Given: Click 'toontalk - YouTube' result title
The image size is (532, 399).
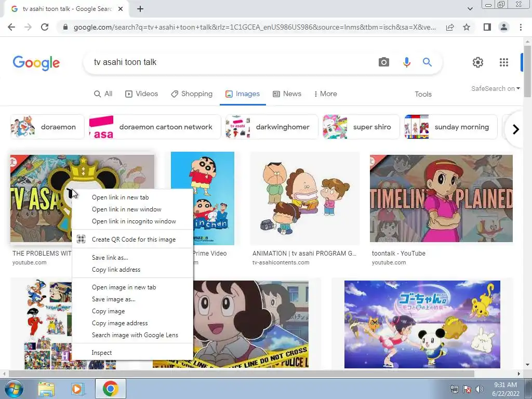Looking at the screenshot, I should pos(398,254).
